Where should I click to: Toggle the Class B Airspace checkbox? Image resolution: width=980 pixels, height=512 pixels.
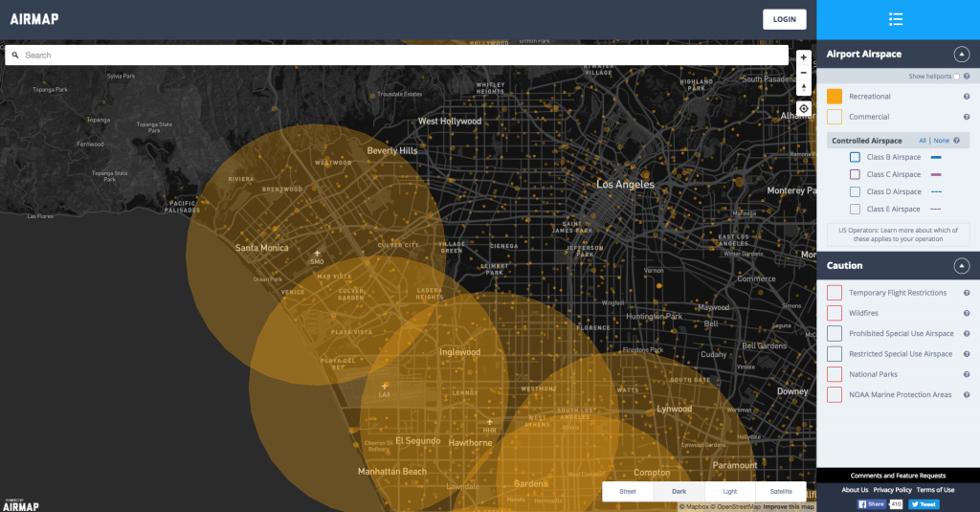click(855, 157)
